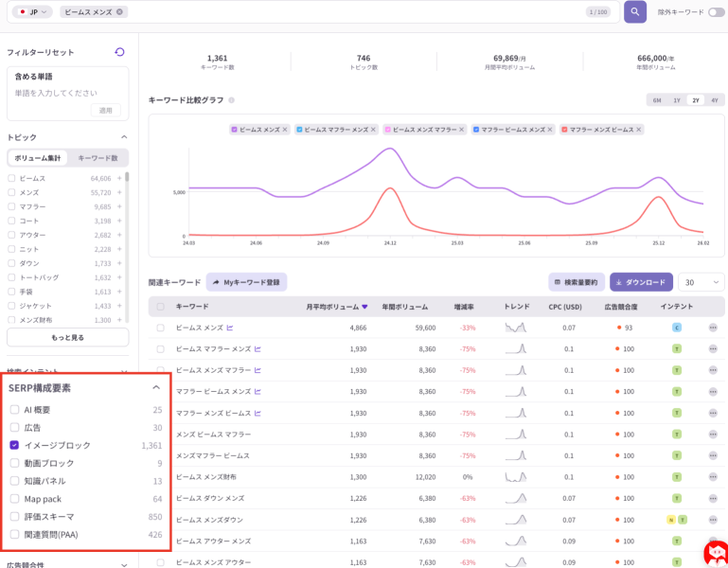Check the AI 概要 SERP filter

tap(14, 410)
